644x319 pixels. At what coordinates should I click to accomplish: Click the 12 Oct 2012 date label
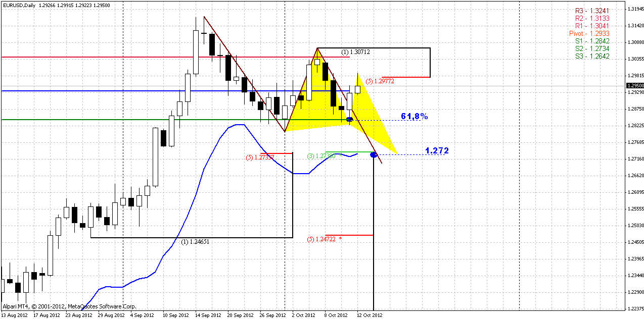(x=369, y=315)
